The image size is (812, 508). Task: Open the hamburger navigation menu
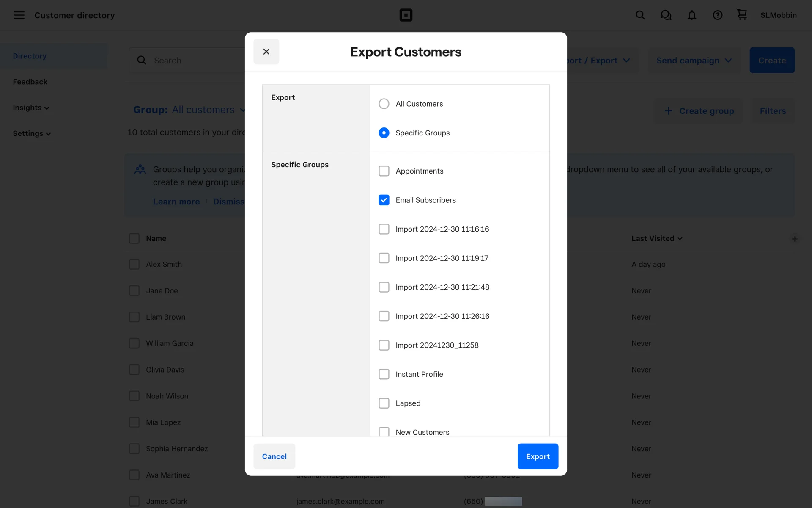(19, 15)
